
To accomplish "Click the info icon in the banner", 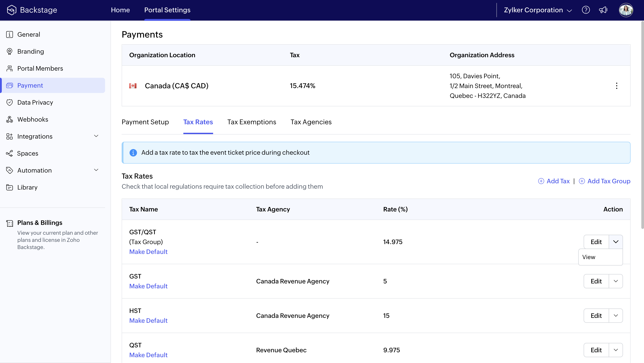I will click(133, 153).
